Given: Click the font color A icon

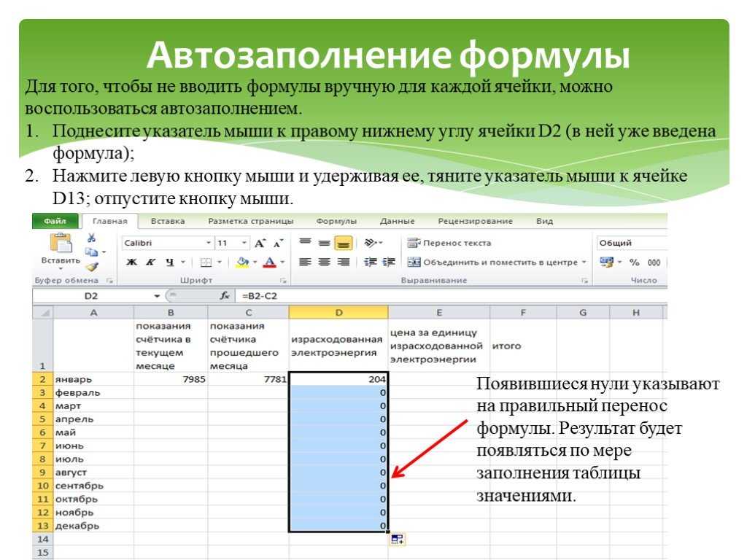Looking at the screenshot, I should [x=270, y=262].
